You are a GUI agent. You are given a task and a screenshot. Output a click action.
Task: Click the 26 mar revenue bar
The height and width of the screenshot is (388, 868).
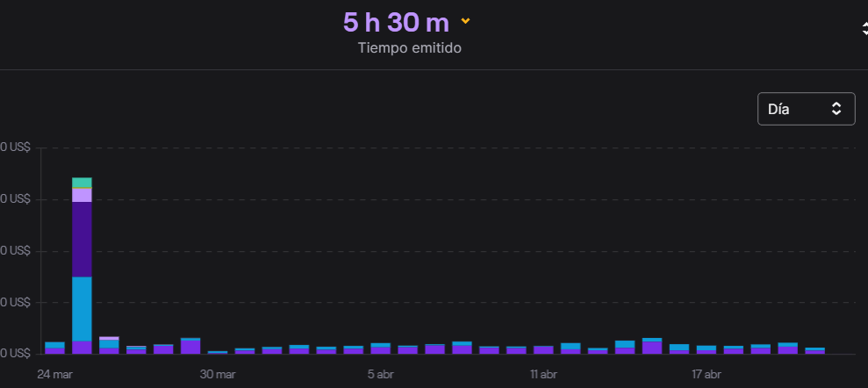click(x=109, y=345)
